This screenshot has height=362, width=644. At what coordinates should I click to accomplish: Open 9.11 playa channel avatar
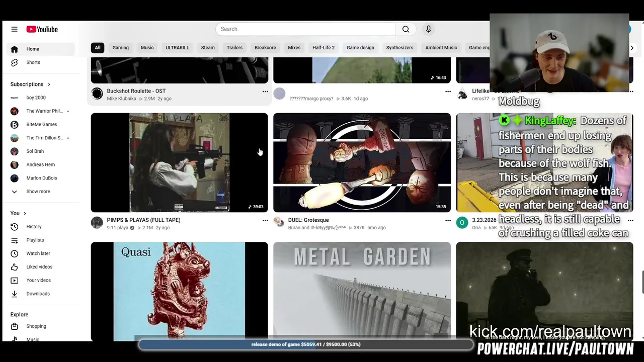click(97, 222)
